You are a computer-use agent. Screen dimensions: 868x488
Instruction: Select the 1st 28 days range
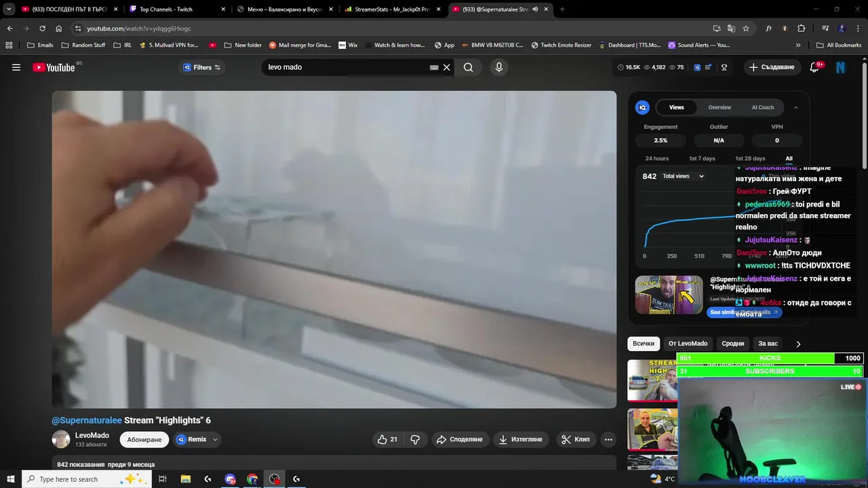[750, 159]
